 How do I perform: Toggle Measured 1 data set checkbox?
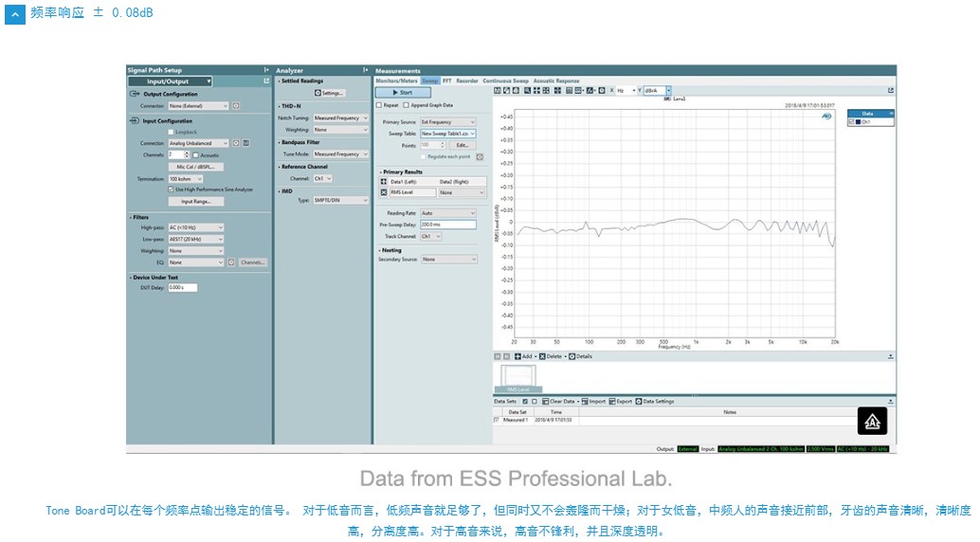pyautogui.click(x=497, y=420)
